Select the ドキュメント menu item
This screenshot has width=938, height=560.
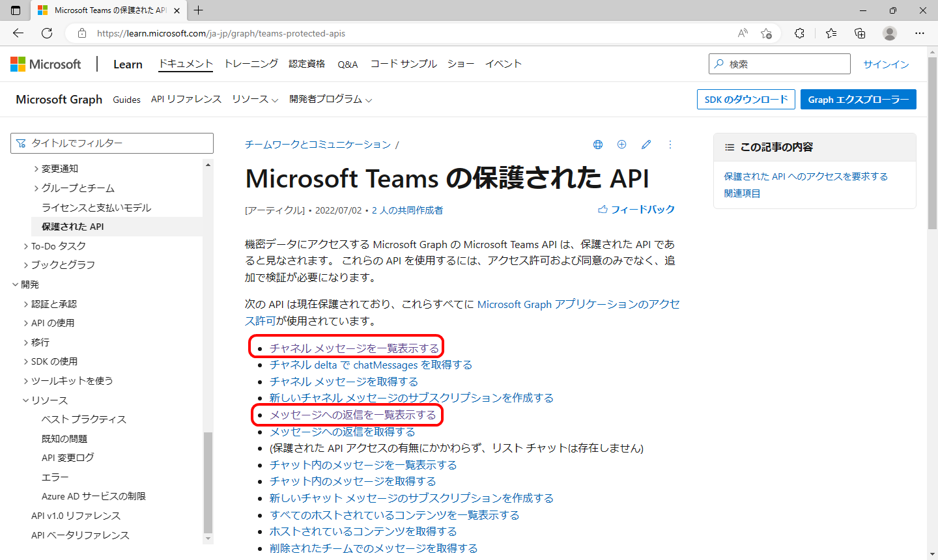pos(186,63)
